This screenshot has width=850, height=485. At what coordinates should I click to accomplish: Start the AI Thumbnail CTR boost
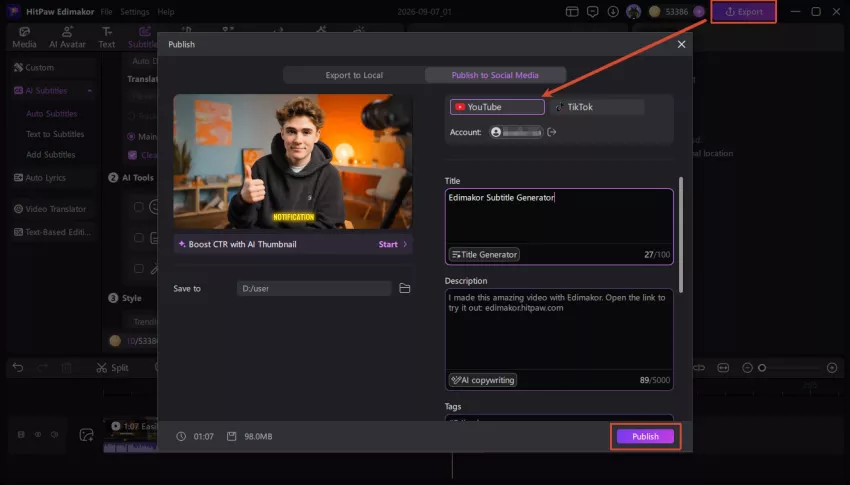(392, 244)
